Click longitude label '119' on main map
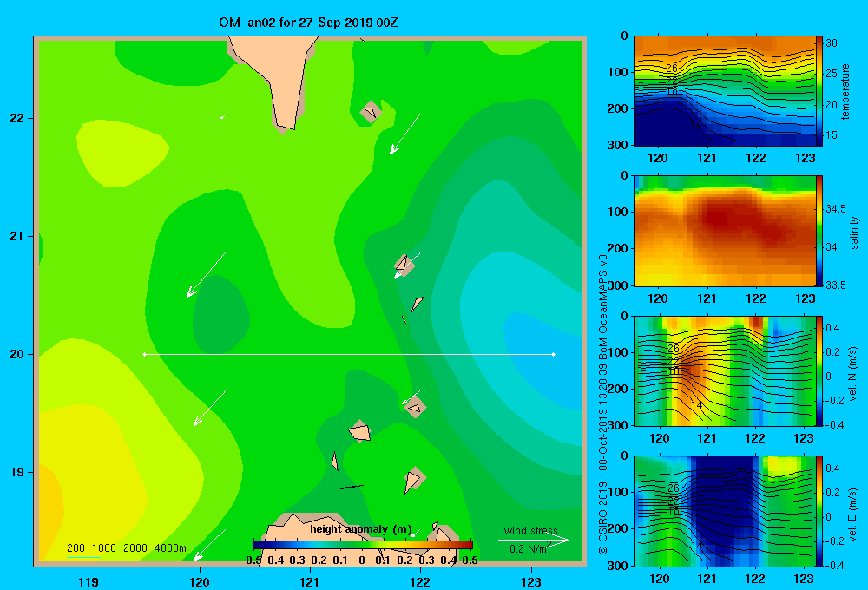The image size is (868, 590). pos(89,581)
